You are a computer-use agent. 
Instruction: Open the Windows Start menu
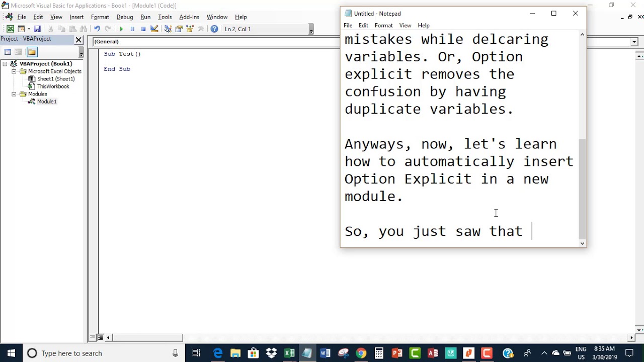point(11,353)
